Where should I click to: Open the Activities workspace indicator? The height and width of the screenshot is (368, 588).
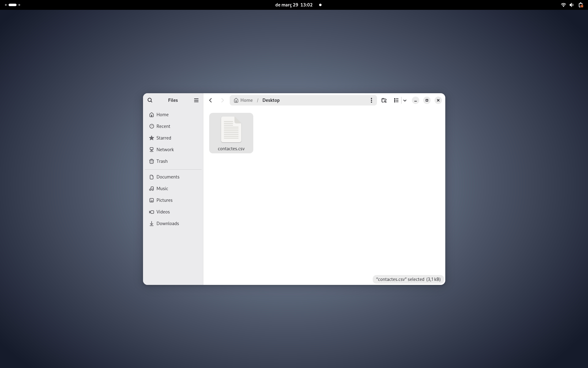(x=13, y=5)
